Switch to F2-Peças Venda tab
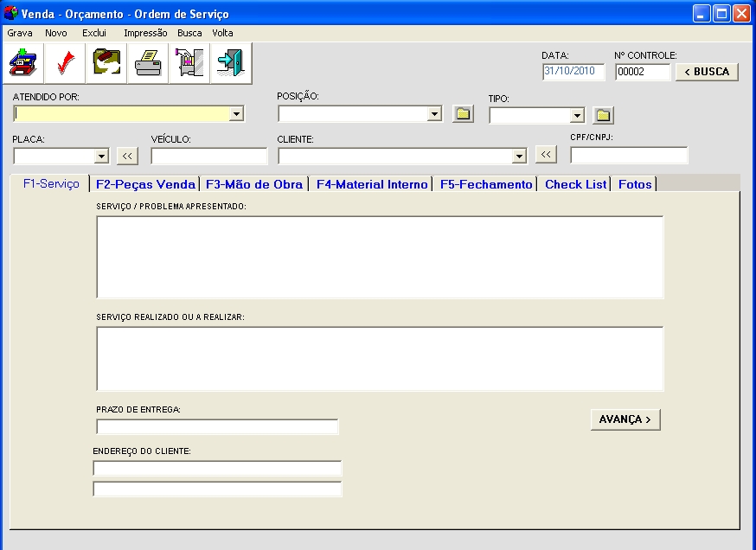756x550 pixels. (145, 184)
